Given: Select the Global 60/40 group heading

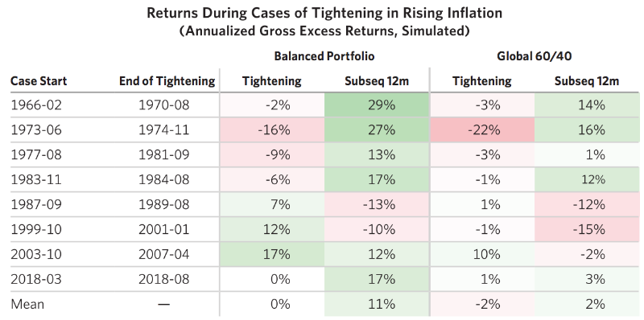Looking at the screenshot, I should click(x=534, y=55).
